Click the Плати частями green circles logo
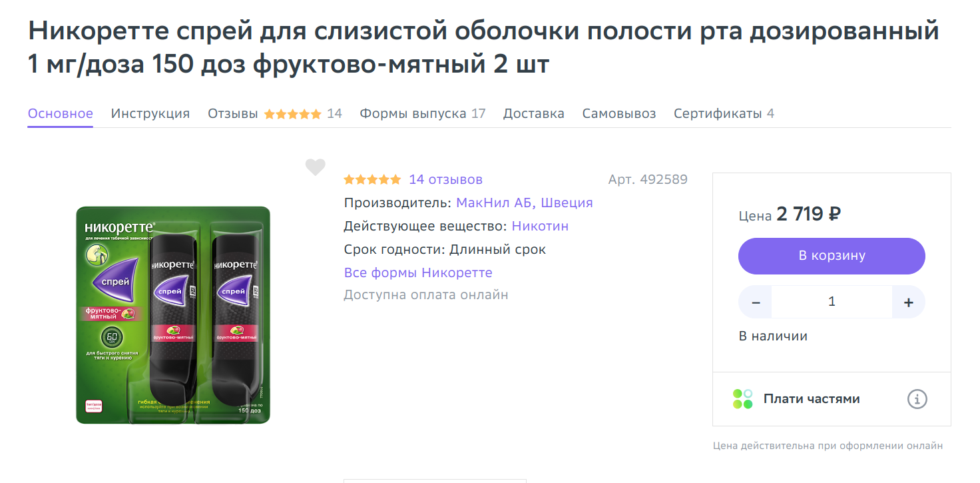This screenshot has width=980, height=483. point(742,399)
